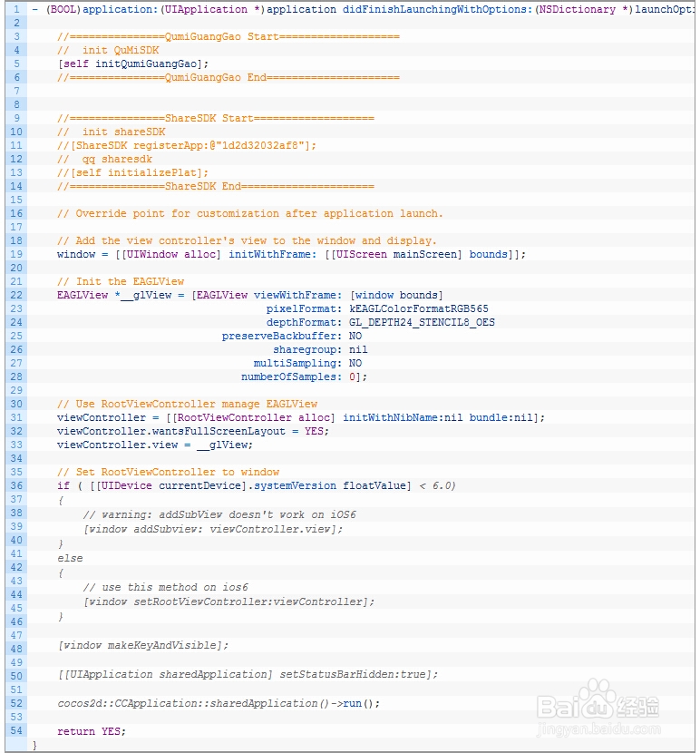Click "systemVersion" in the if condition
Screen dimensions: 700x753
pyautogui.click(x=295, y=485)
